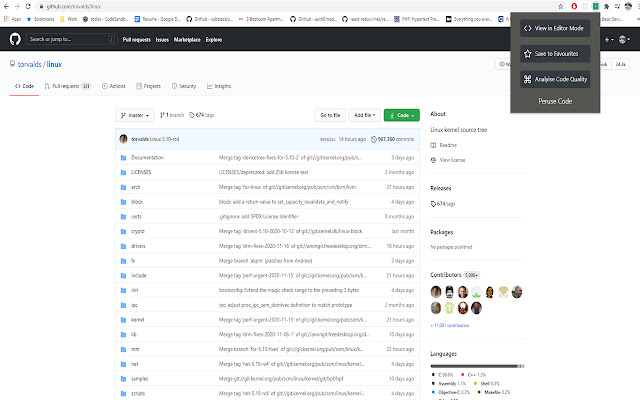This screenshot has height=400, width=640.
Task: Bookmark this page with address bar star
Action: [560, 6]
